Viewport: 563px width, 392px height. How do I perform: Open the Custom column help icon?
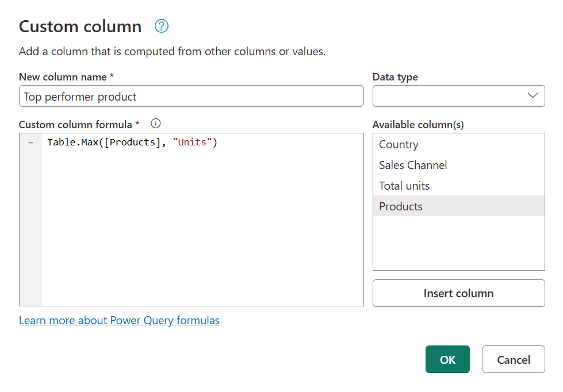[161, 26]
